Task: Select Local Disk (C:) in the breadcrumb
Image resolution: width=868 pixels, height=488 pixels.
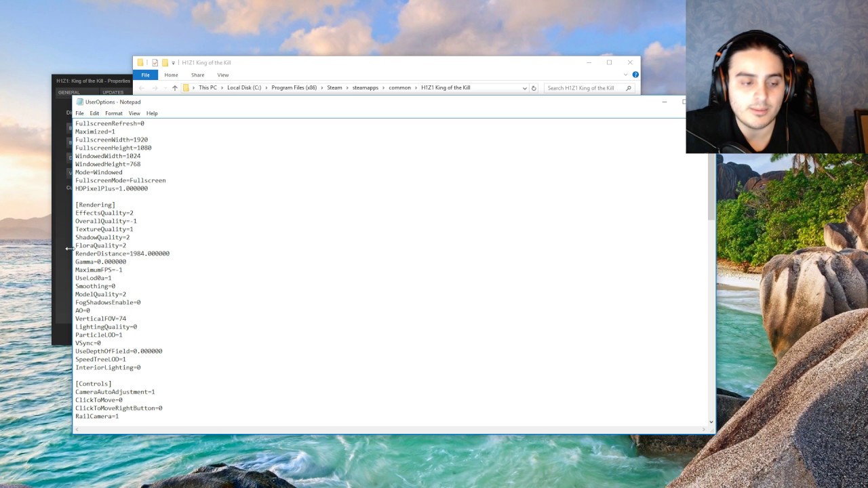Action: click(x=244, y=88)
